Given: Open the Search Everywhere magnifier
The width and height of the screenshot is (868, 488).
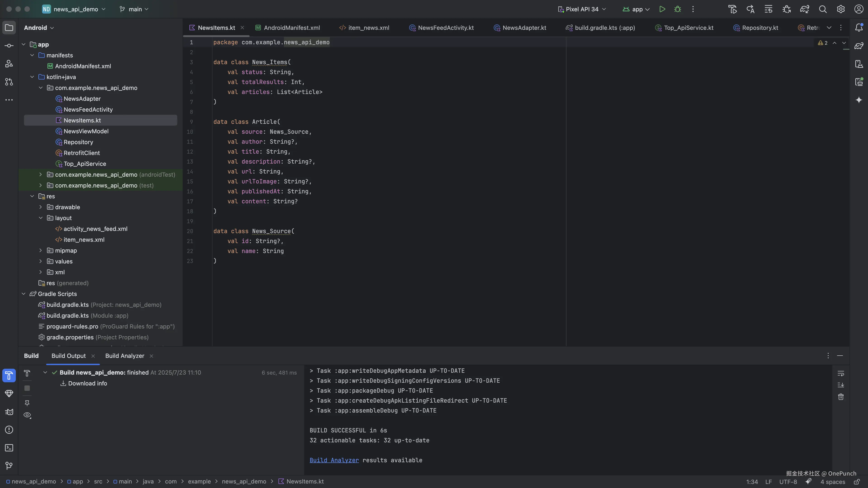Looking at the screenshot, I should tap(823, 9).
